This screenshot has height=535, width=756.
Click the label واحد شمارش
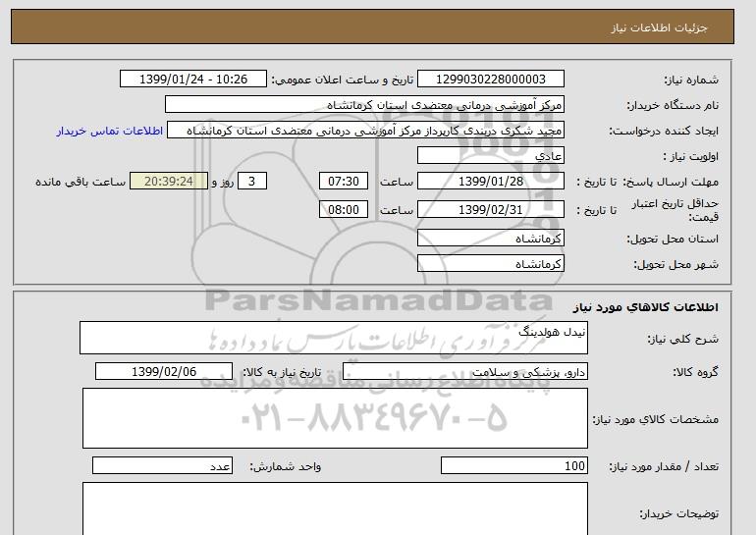tap(285, 466)
